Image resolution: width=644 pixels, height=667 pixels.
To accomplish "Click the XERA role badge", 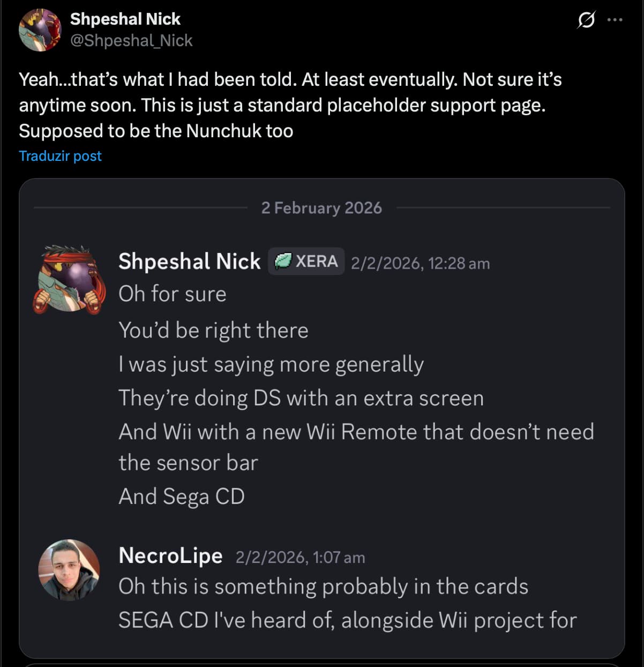I will [x=305, y=262].
